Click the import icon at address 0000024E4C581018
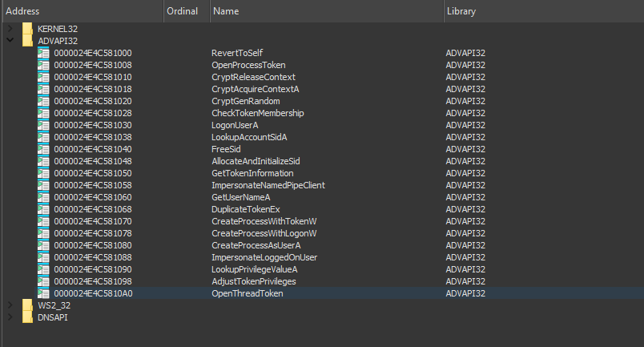 tap(43, 89)
